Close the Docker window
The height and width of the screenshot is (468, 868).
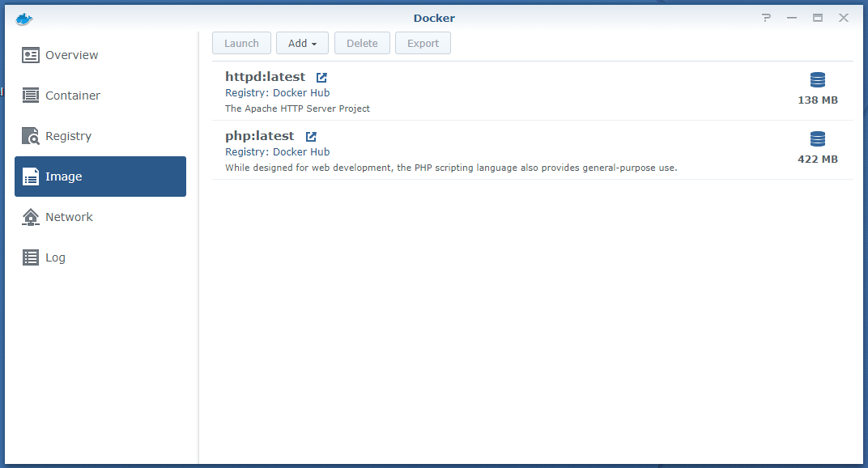point(844,18)
